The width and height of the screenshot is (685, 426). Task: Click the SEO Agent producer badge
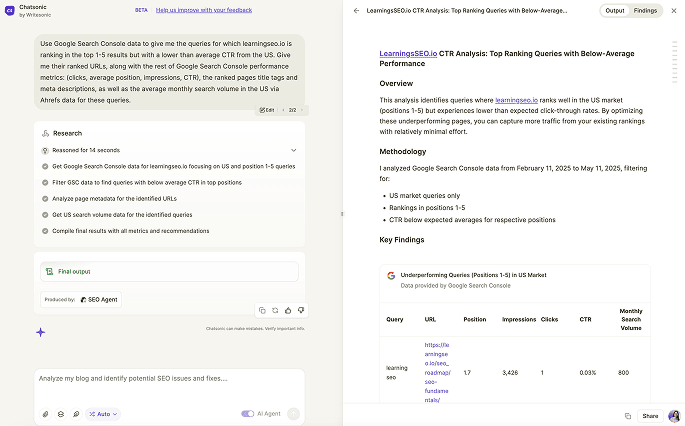click(99, 300)
